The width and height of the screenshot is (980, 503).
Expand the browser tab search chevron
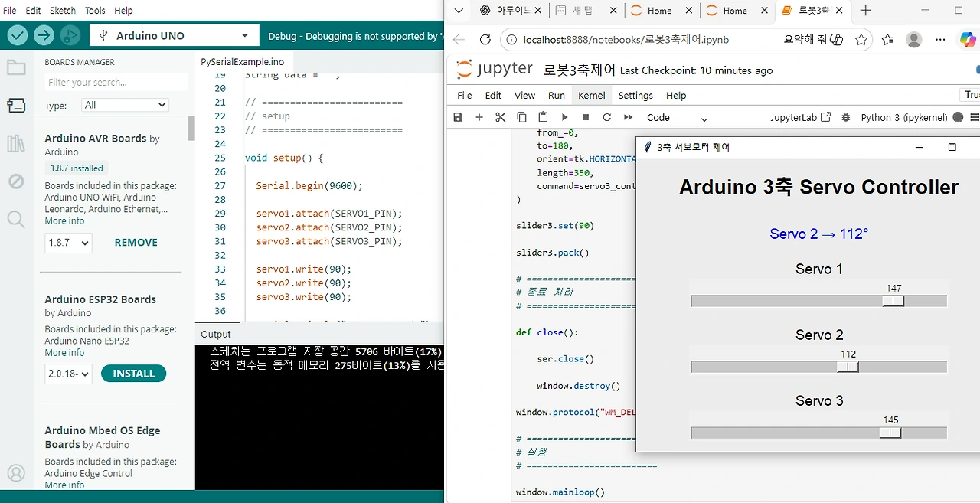tap(459, 10)
